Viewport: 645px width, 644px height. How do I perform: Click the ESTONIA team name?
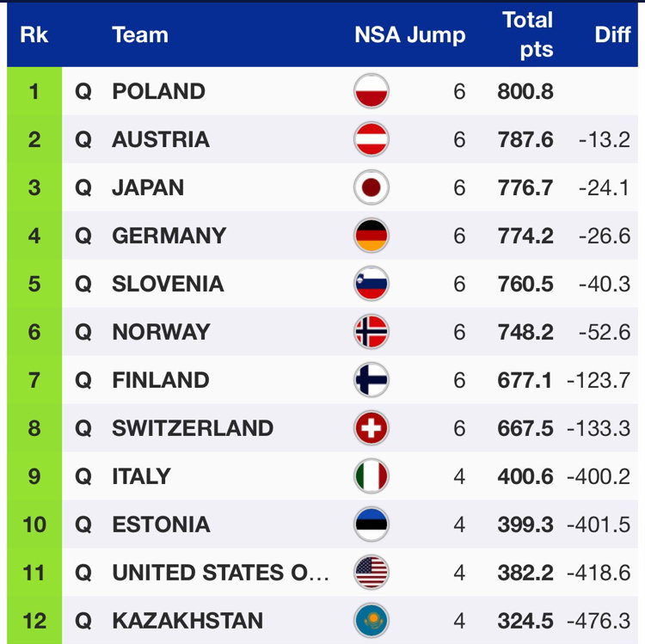[x=161, y=524]
